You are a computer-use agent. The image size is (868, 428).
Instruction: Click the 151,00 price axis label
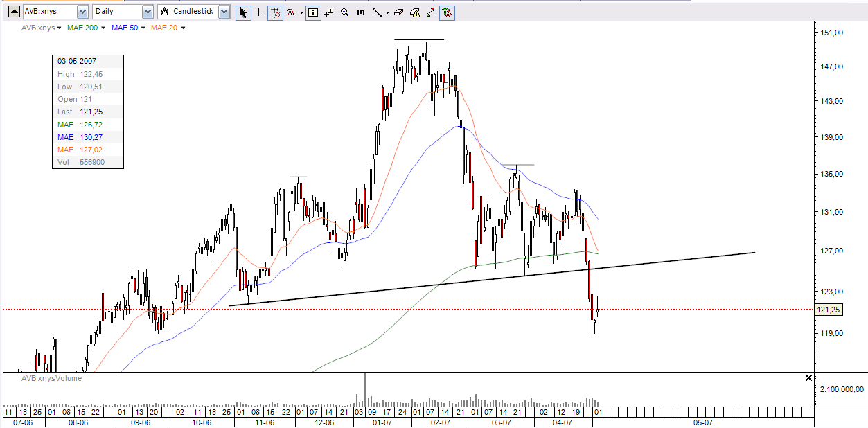pos(831,33)
